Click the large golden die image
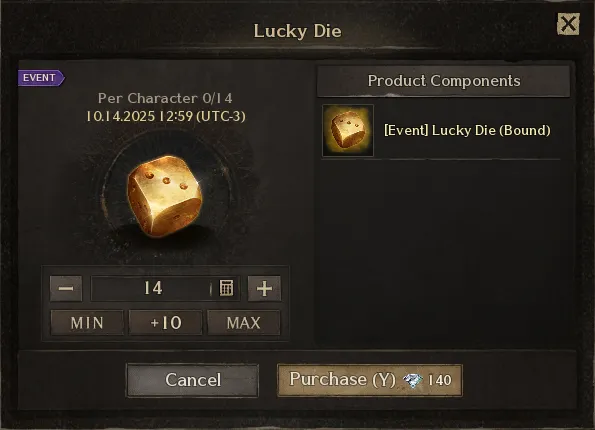 [x=164, y=196]
